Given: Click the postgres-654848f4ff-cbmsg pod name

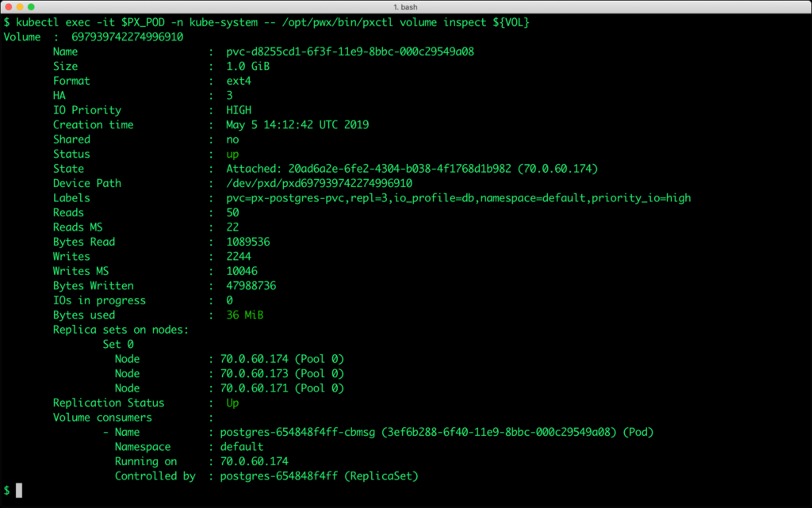Looking at the screenshot, I should coord(299,432).
